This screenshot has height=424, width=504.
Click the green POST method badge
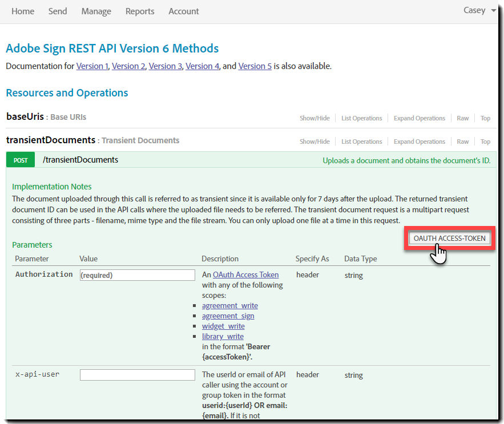[21, 160]
